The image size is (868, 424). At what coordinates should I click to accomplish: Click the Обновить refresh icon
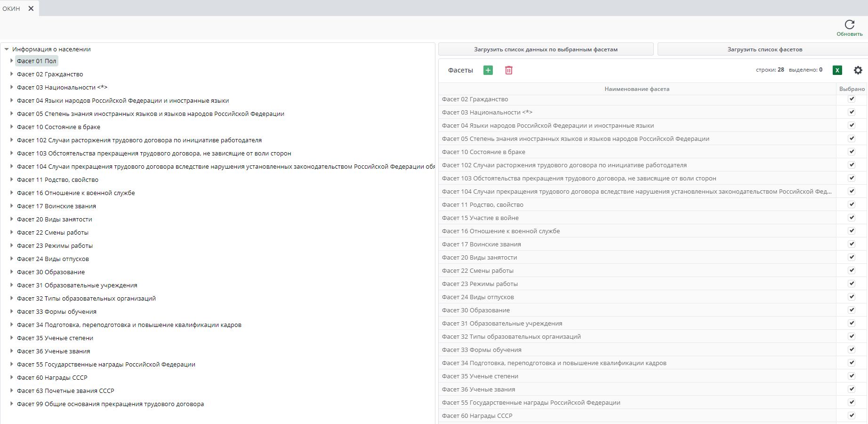click(849, 25)
